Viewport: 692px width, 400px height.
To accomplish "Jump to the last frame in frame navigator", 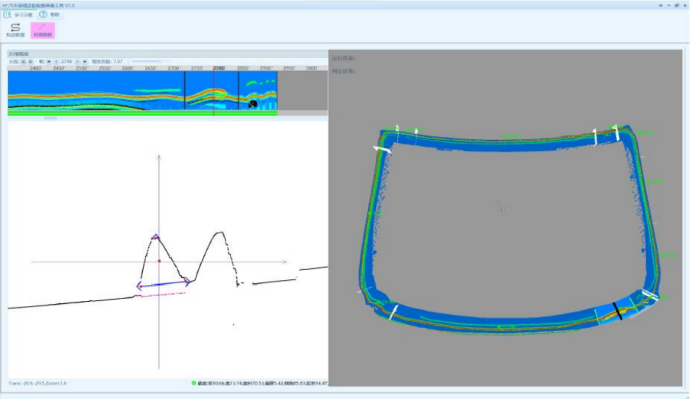I will click(x=85, y=61).
